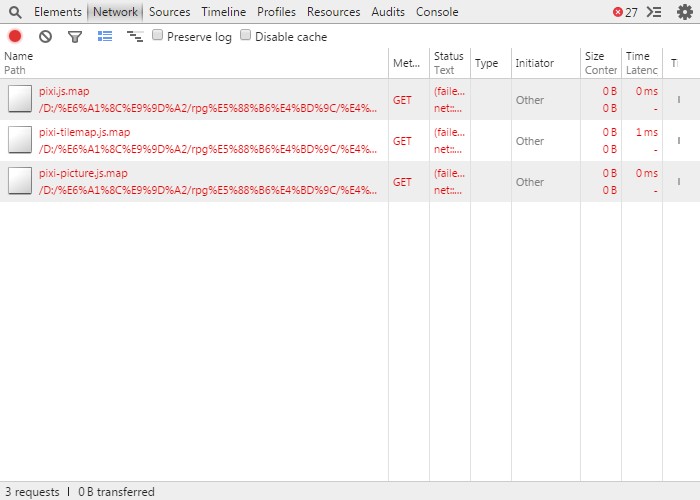Click 0 B transferred in status bar

[117, 492]
